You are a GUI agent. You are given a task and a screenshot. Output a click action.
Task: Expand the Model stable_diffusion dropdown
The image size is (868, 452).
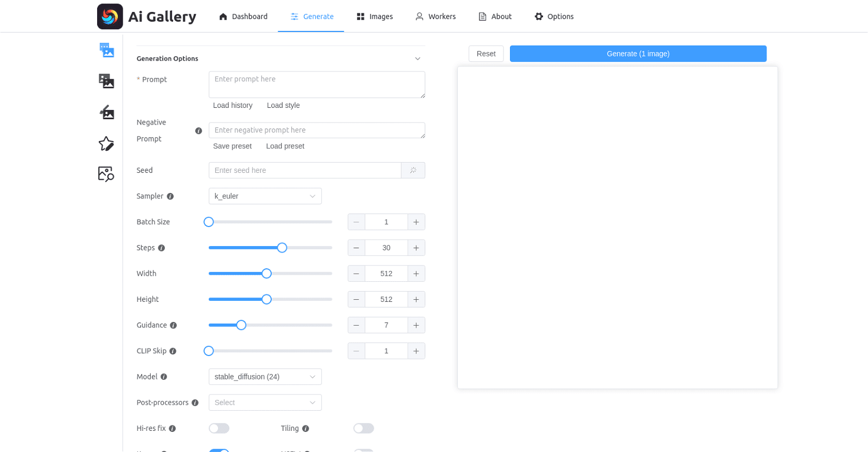click(x=265, y=377)
